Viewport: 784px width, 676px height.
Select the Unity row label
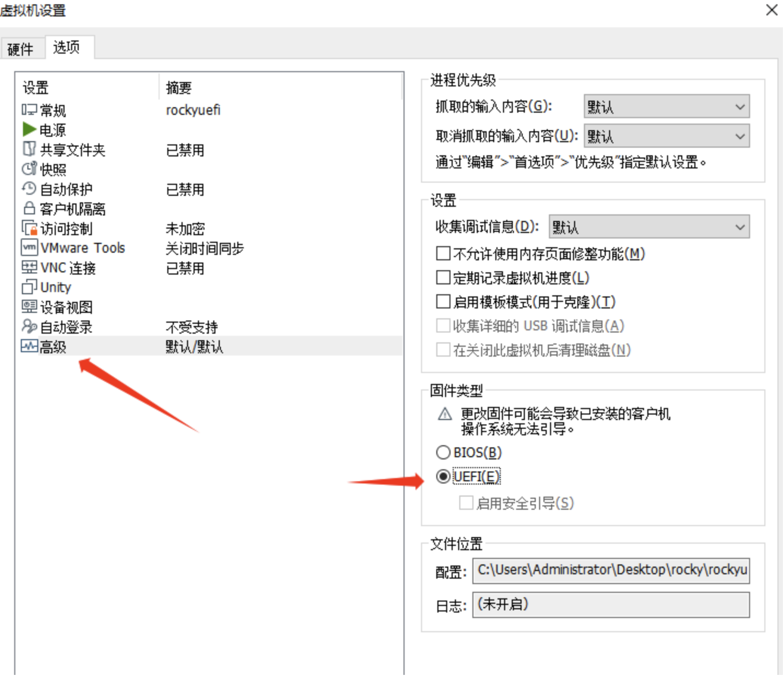tap(56, 288)
